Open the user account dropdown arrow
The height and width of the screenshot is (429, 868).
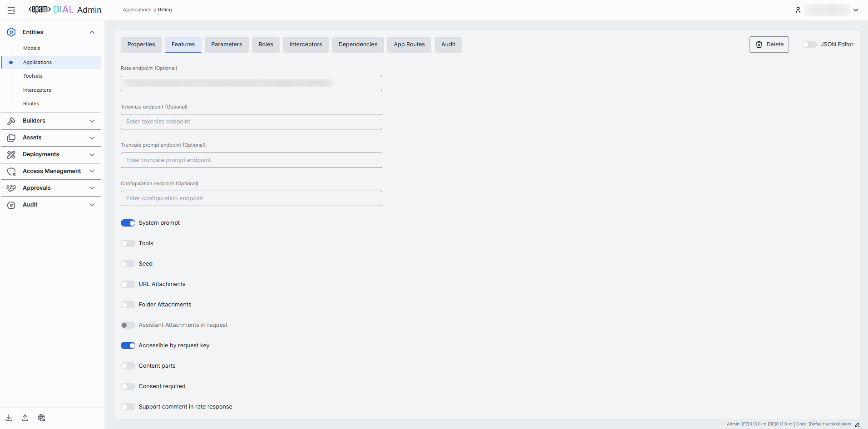[x=856, y=10]
